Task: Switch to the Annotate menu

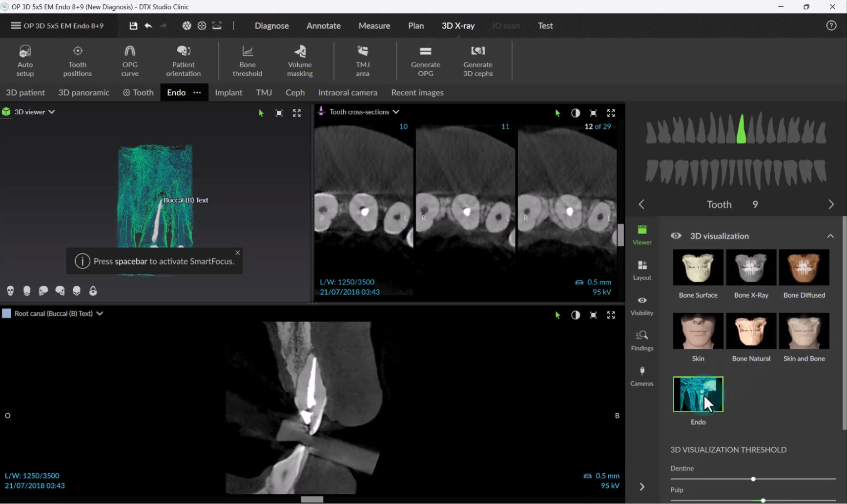Action: pyautogui.click(x=323, y=25)
